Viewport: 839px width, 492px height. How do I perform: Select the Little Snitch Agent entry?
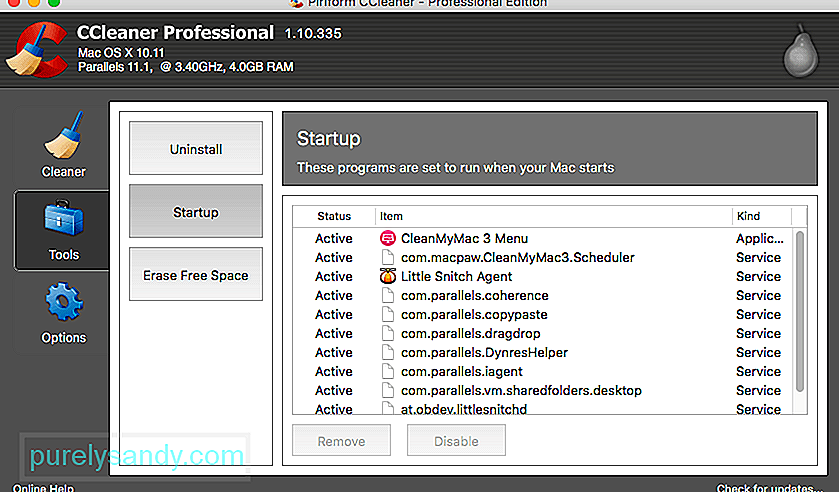click(x=543, y=276)
